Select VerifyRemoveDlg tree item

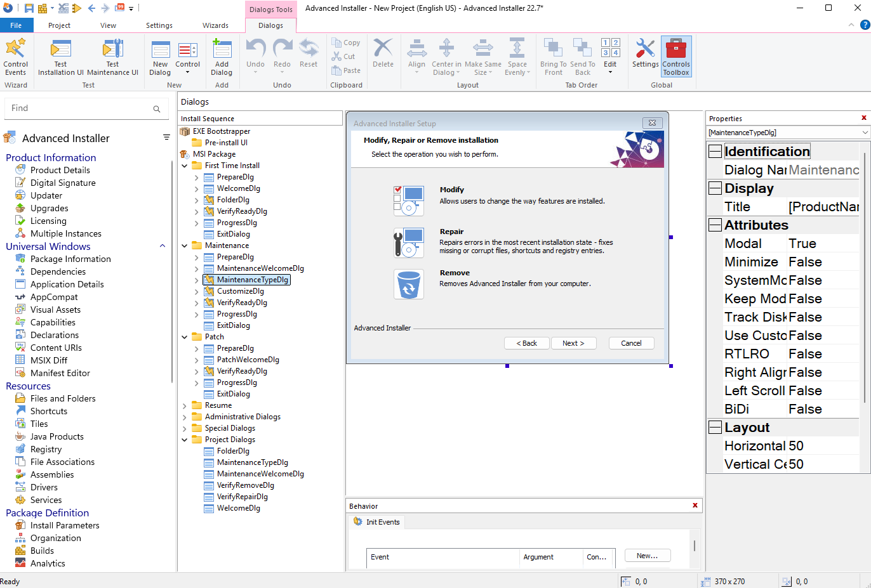pyautogui.click(x=246, y=485)
